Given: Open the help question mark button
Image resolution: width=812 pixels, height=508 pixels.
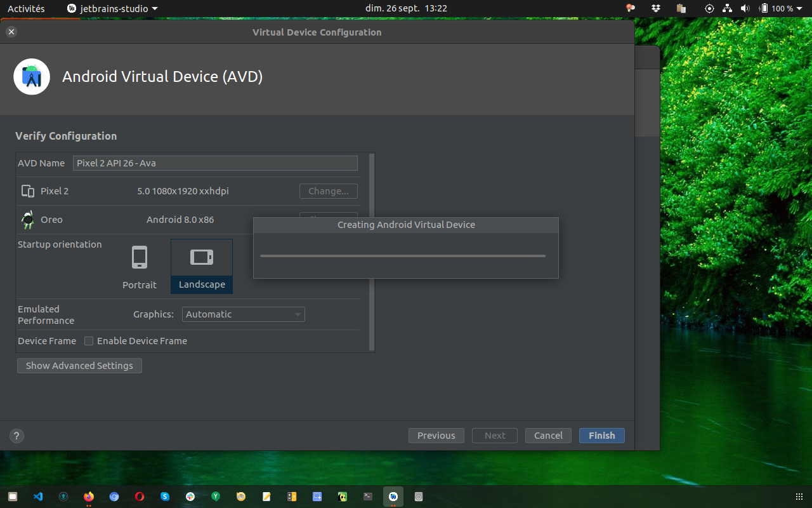Looking at the screenshot, I should pyautogui.click(x=17, y=436).
